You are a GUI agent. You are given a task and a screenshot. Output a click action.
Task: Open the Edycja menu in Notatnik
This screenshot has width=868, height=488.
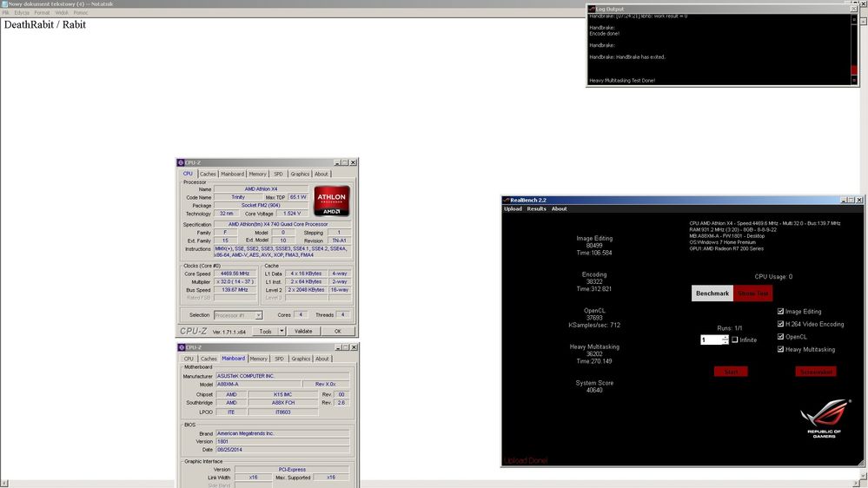tap(22, 13)
